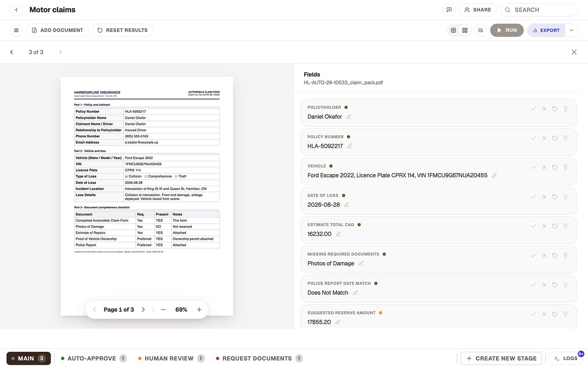Show explanation lightbulb for Date of Loss
Image resolution: width=588 pixels, height=368 pixels.
click(x=565, y=197)
